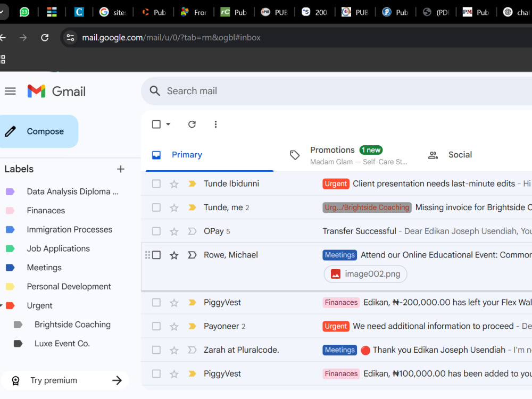The image size is (532, 399).
Task: Switch to the Primary tab
Action: tap(209, 155)
